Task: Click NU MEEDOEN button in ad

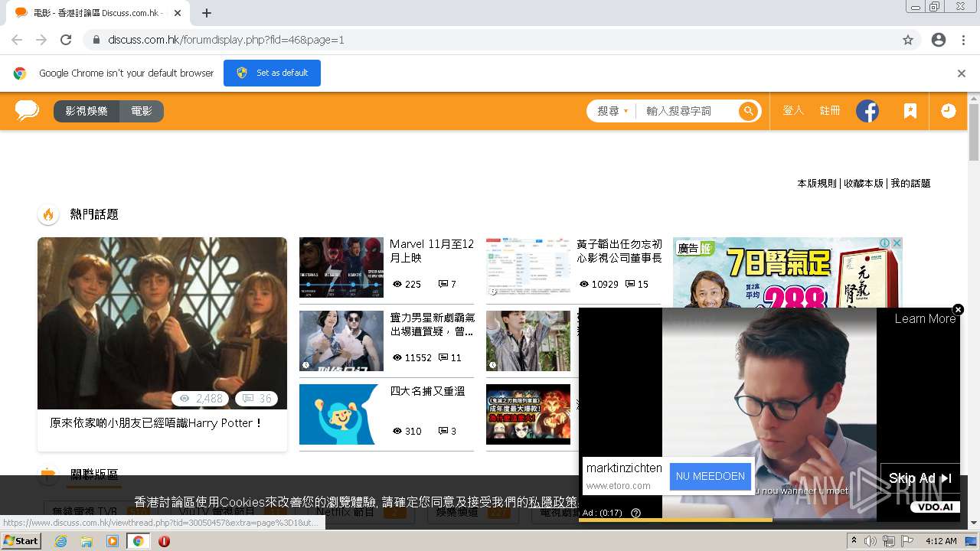Action: tap(710, 476)
